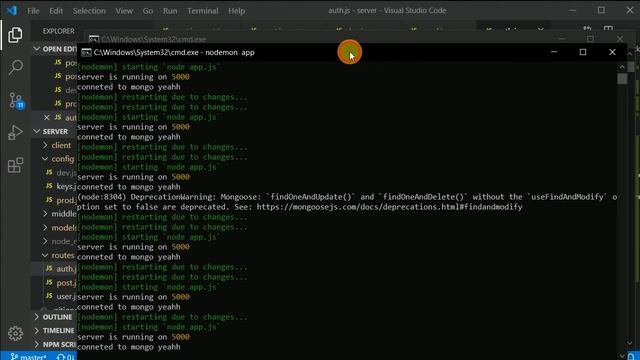This screenshot has width=640, height=360.
Task: Open user.js in routes folder
Action: click(60, 296)
